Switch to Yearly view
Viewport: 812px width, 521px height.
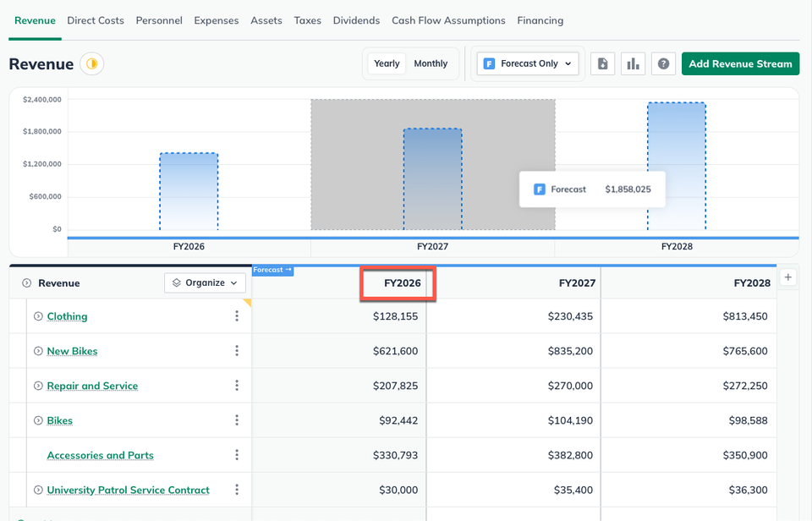(387, 63)
